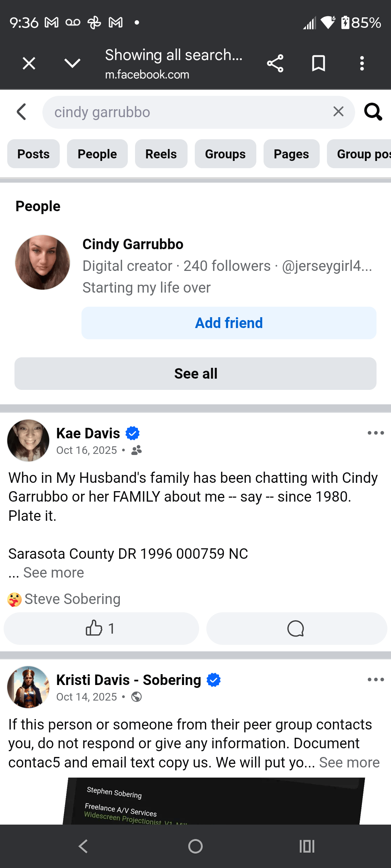Go back using the search back arrow
The height and width of the screenshot is (868, 391).
pos(22,112)
